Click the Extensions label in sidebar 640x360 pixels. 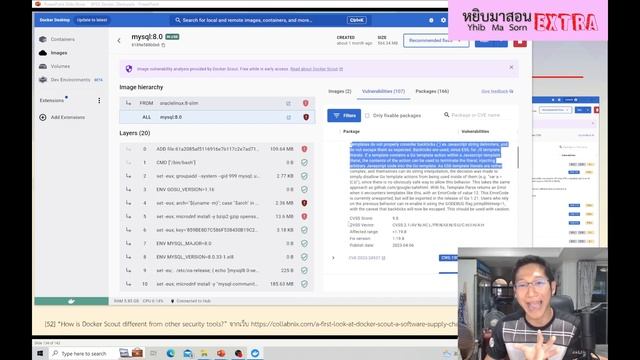click(x=52, y=100)
